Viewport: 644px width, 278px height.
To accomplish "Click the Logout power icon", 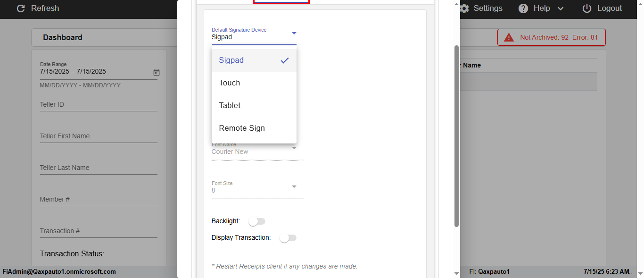I will [x=587, y=8].
